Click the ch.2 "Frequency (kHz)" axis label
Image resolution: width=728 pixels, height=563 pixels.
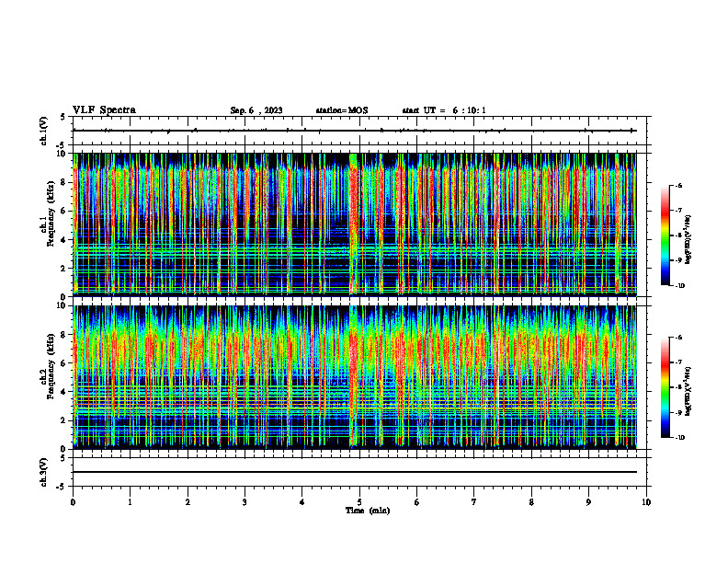tap(51, 366)
